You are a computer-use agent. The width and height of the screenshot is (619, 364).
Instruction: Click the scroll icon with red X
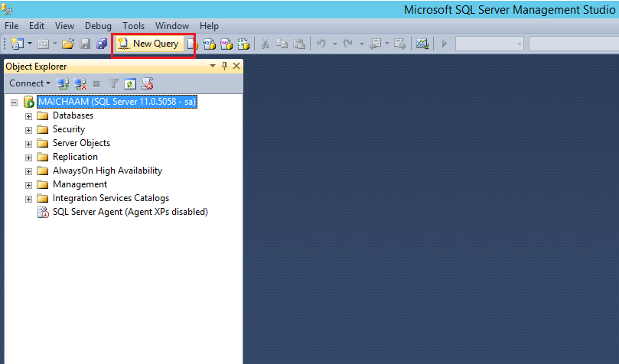[x=147, y=83]
